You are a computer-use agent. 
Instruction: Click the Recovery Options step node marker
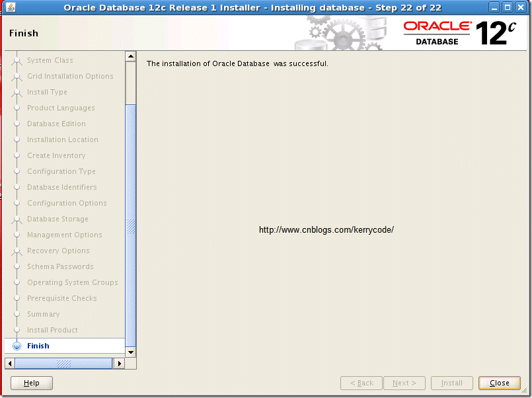click(x=17, y=251)
